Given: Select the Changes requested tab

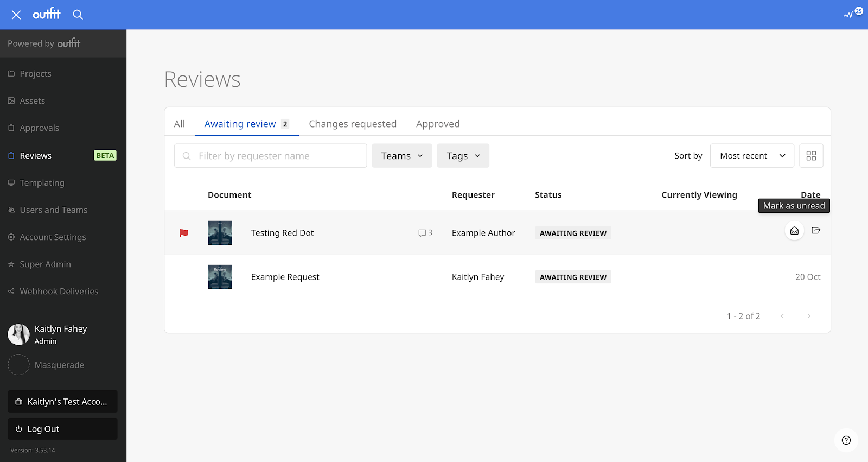Looking at the screenshot, I should [x=353, y=124].
